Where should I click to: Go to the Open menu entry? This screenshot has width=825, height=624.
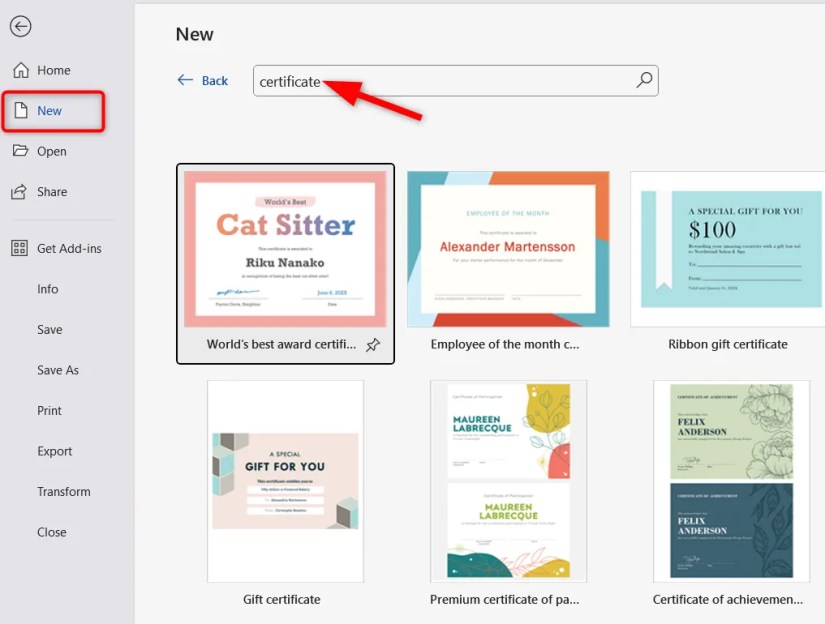point(52,151)
